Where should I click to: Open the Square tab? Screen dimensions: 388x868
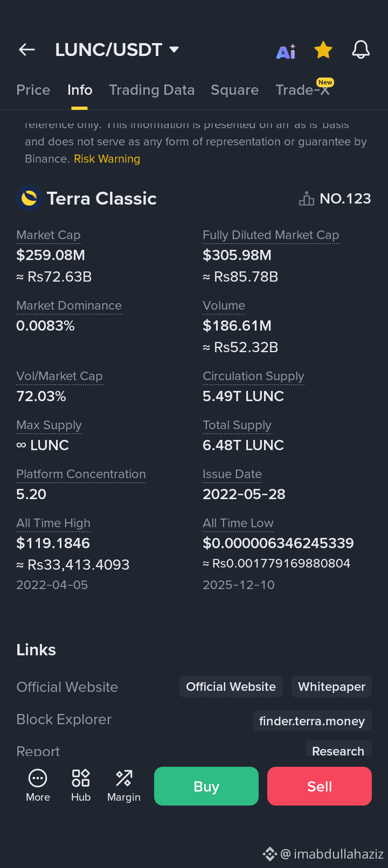tap(235, 90)
